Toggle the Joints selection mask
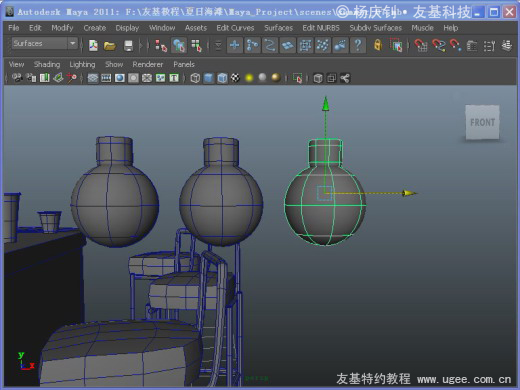Viewport: 520px width, 390px height. (252, 45)
